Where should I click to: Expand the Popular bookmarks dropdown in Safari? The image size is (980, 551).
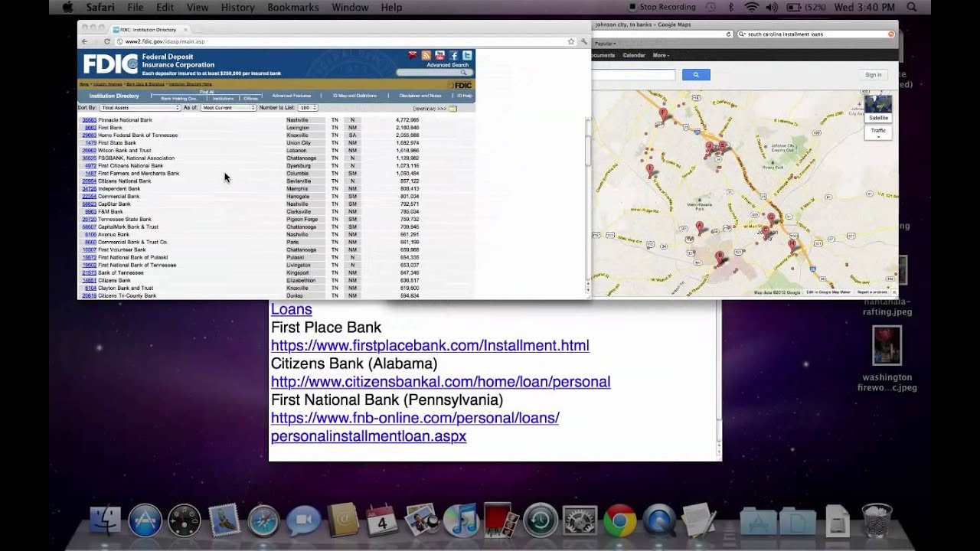606,44
